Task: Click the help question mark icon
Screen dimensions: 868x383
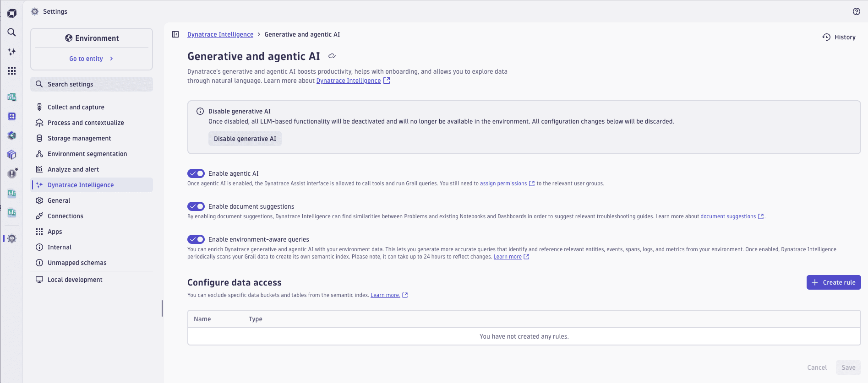Action: tap(856, 11)
